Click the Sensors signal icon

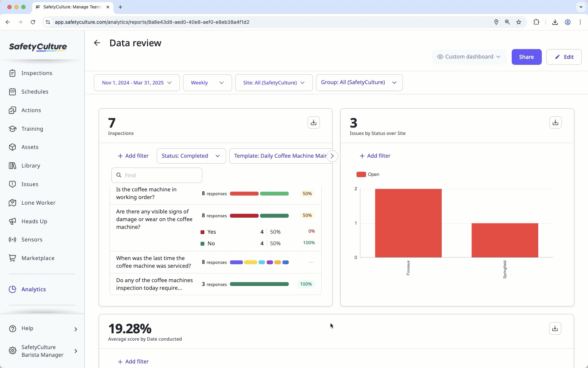(13, 239)
